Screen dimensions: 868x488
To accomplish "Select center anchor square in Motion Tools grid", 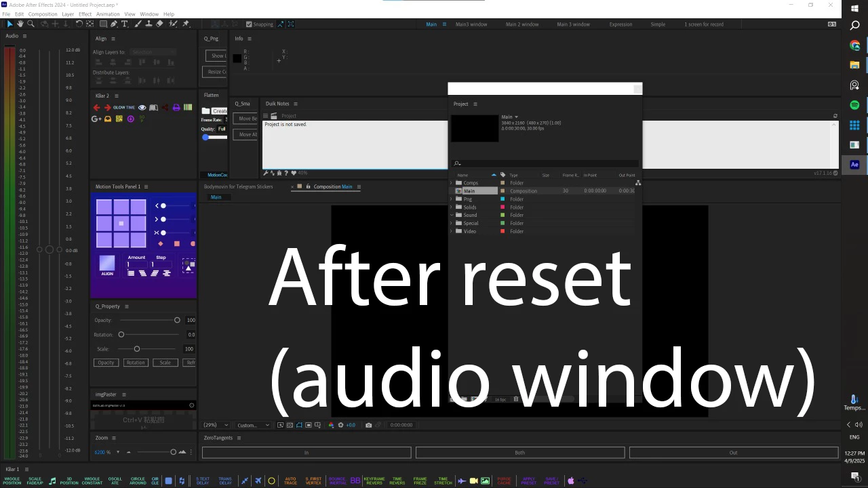I will click(x=121, y=223).
